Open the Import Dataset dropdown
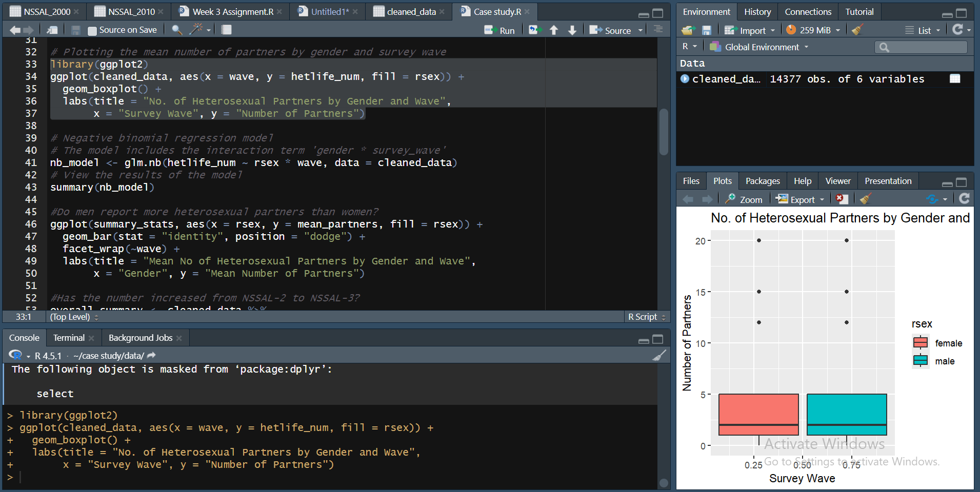Screen dimensions: 980x492 749,30
